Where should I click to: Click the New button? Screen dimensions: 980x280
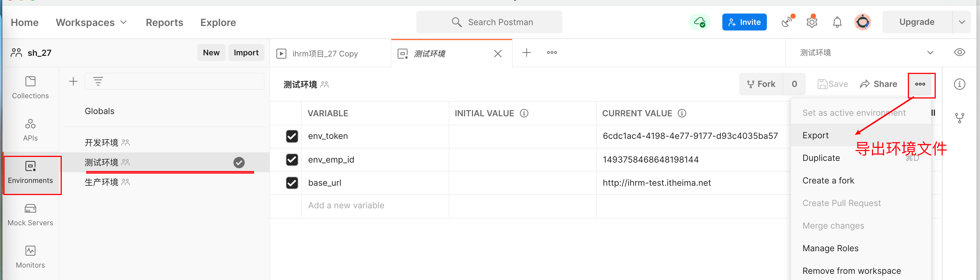coord(211,53)
